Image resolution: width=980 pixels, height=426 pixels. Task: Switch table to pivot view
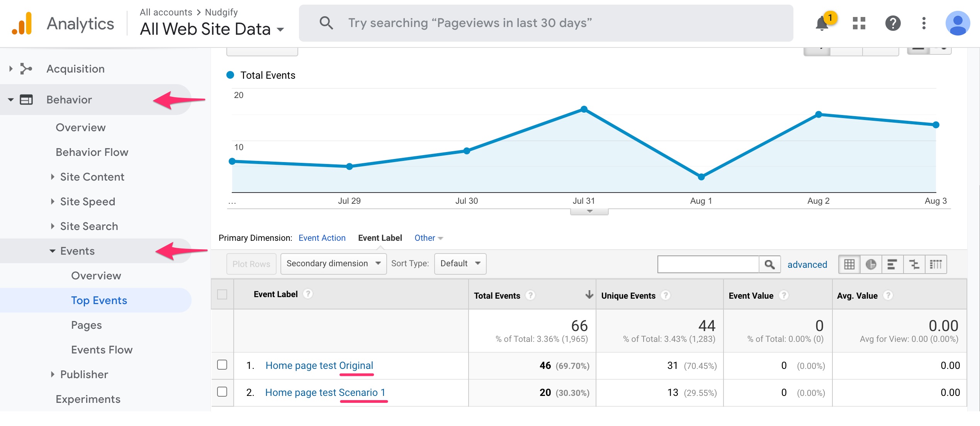[936, 264]
